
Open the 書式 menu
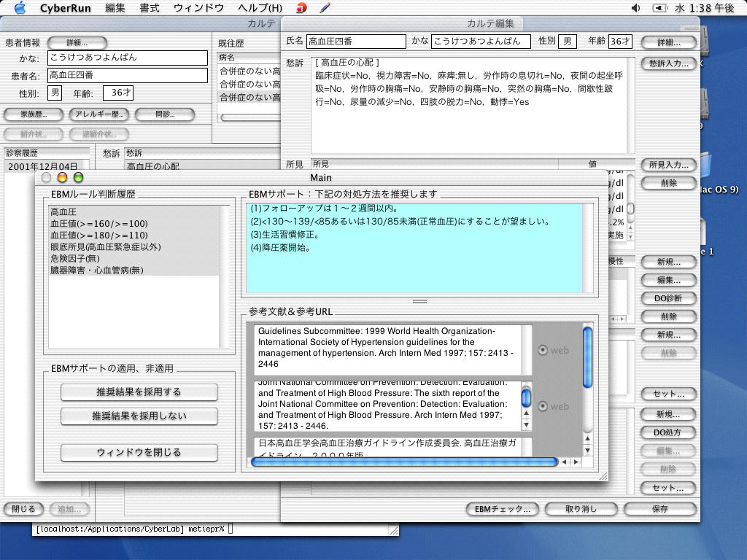[150, 8]
